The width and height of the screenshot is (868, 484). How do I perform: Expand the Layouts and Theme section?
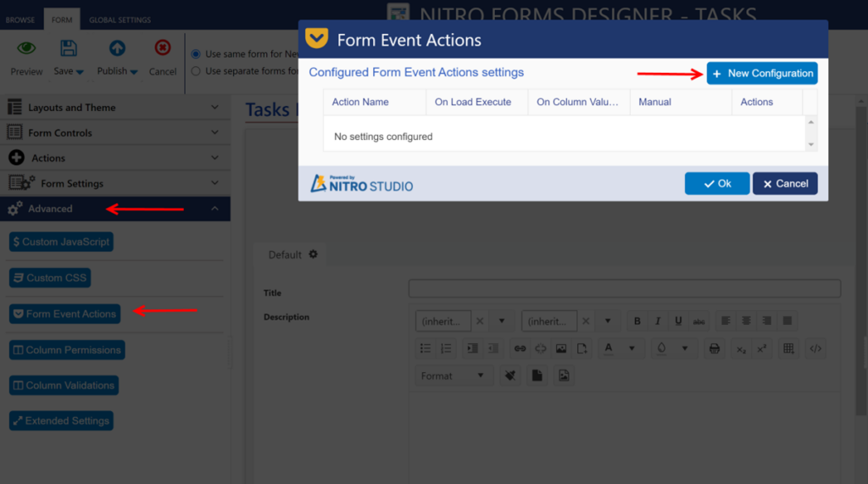(114, 108)
